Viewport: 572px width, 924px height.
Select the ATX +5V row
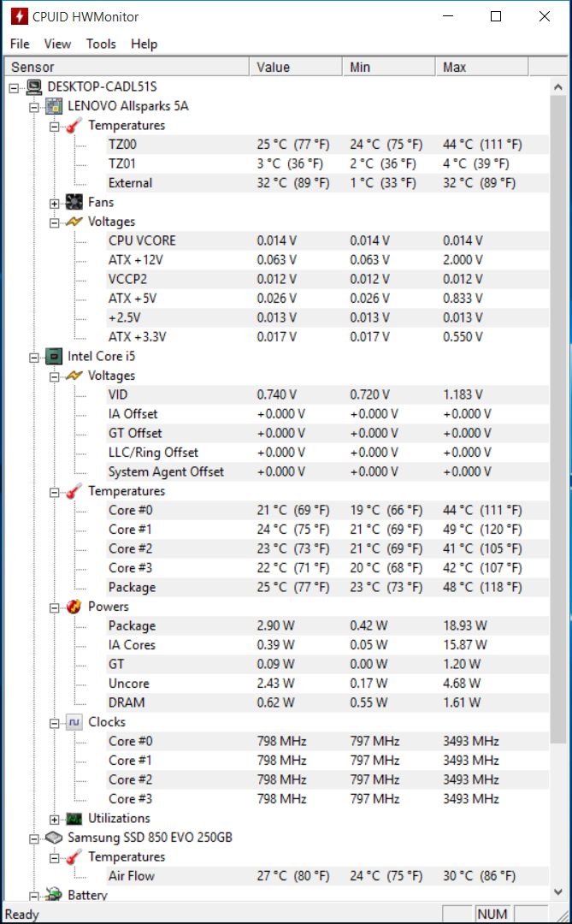coord(327,299)
